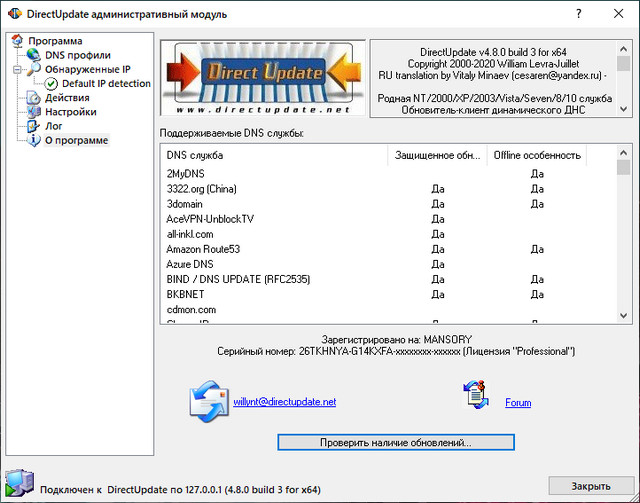
Task: Click the DNS services list scrollbar thumb
Action: pyautogui.click(x=623, y=167)
